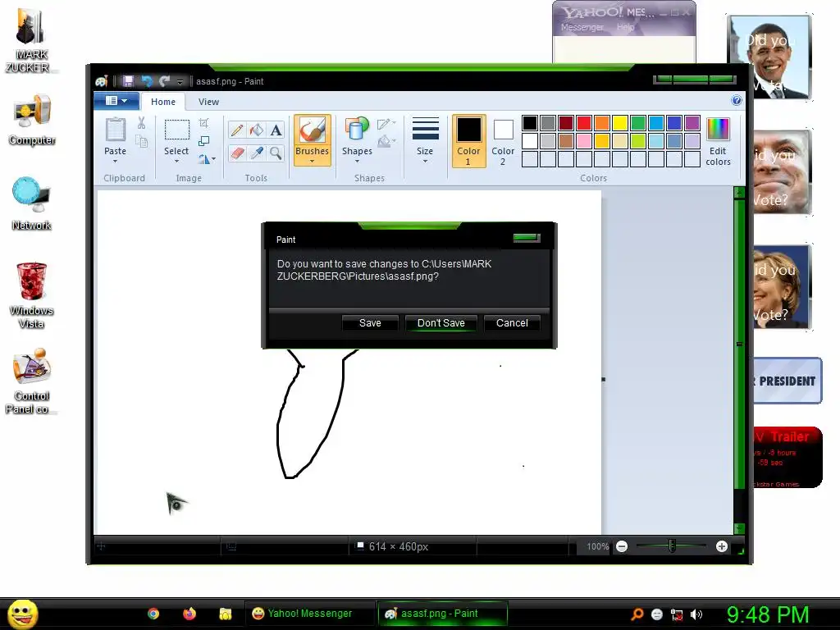Open Customize Quick Access Toolbar arrow
Image resolution: width=840 pixels, height=630 pixels.
pyautogui.click(x=180, y=82)
